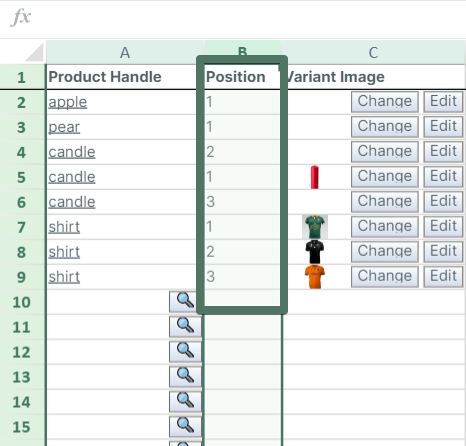This screenshot has width=466, height=446.
Task: Click empty Position cell in row 11
Action: (243, 327)
